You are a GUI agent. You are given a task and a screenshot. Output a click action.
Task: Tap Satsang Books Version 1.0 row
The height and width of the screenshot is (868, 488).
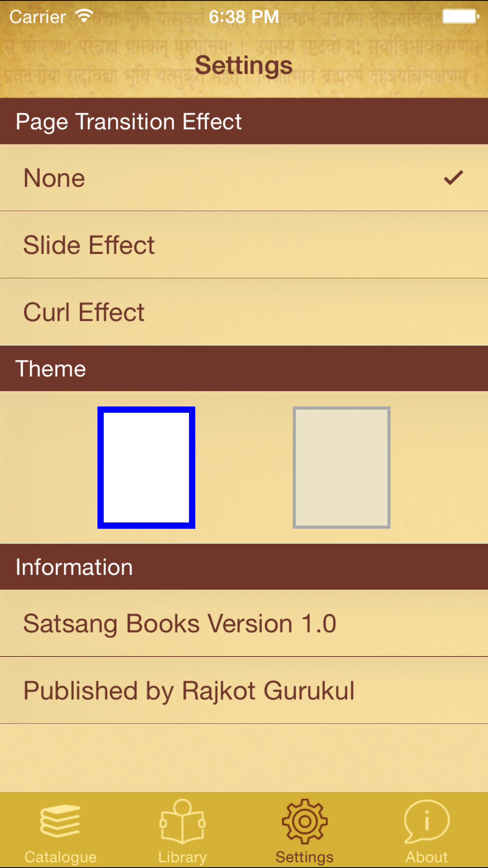coord(244,623)
